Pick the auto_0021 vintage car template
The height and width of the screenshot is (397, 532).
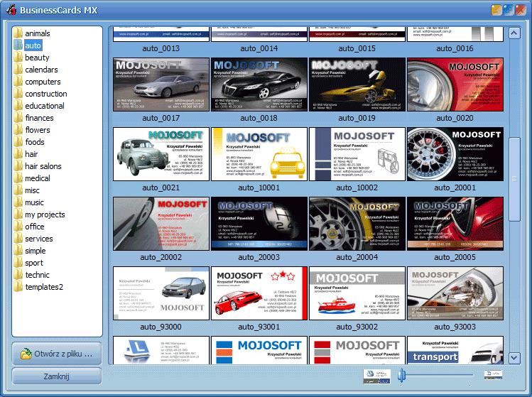click(161, 154)
